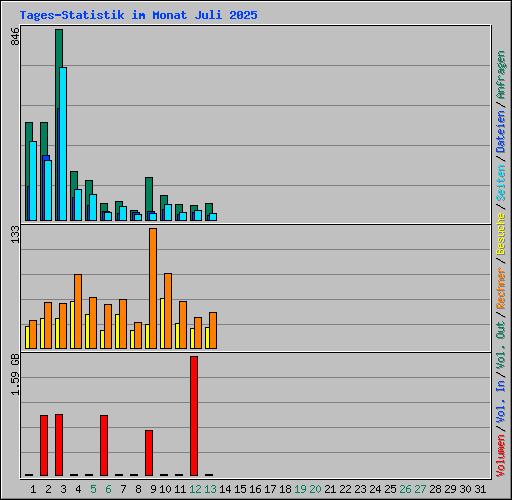This screenshot has width=512, height=500.
Task: Click the Seiten legend label
Action: (x=501, y=183)
